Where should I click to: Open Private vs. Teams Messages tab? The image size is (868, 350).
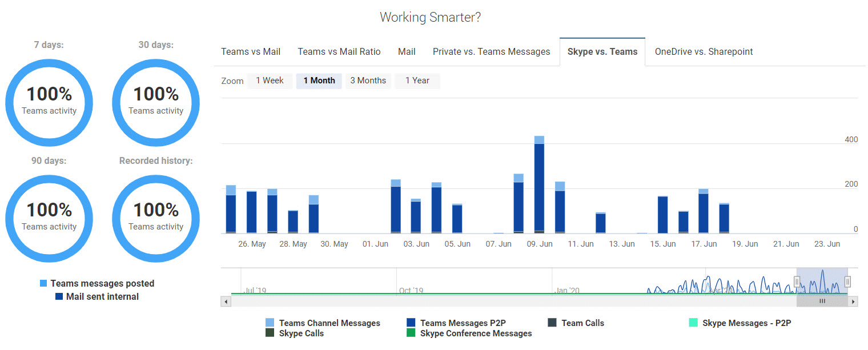491,52
